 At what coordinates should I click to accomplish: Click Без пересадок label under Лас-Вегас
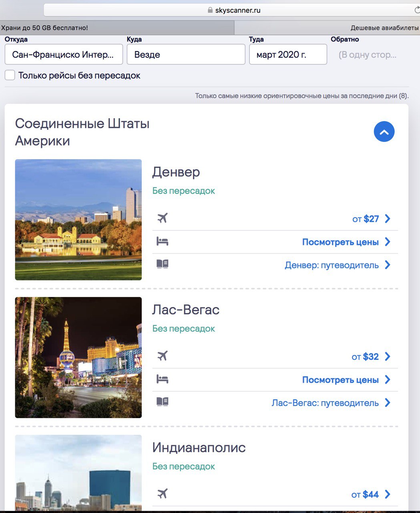183,329
